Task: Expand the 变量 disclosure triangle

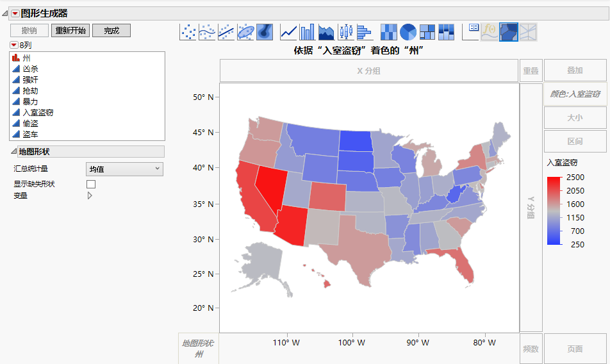Action: tap(90, 195)
